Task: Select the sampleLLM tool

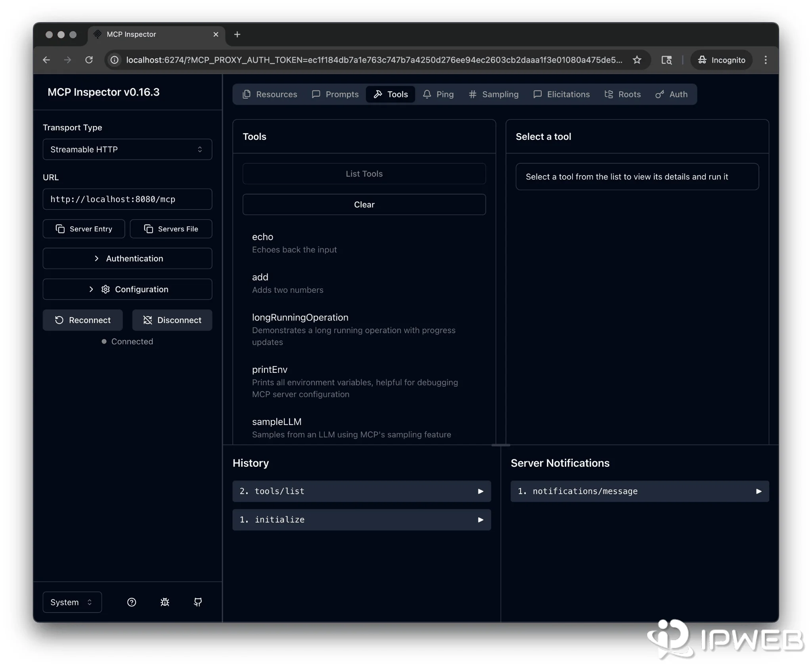Action: point(364,428)
